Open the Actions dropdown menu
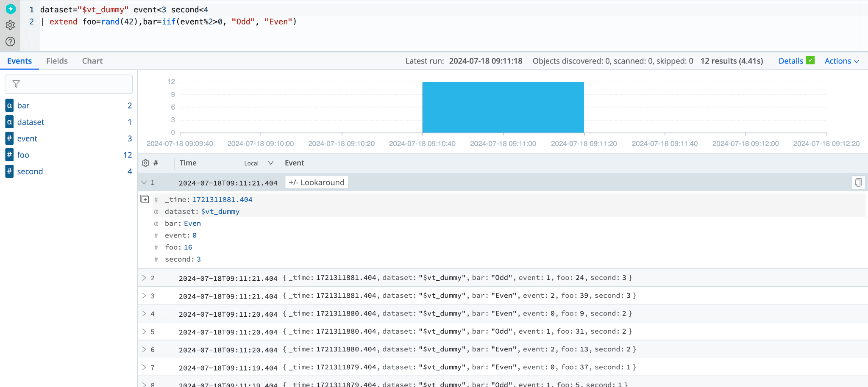This screenshot has width=868, height=387. (x=841, y=61)
